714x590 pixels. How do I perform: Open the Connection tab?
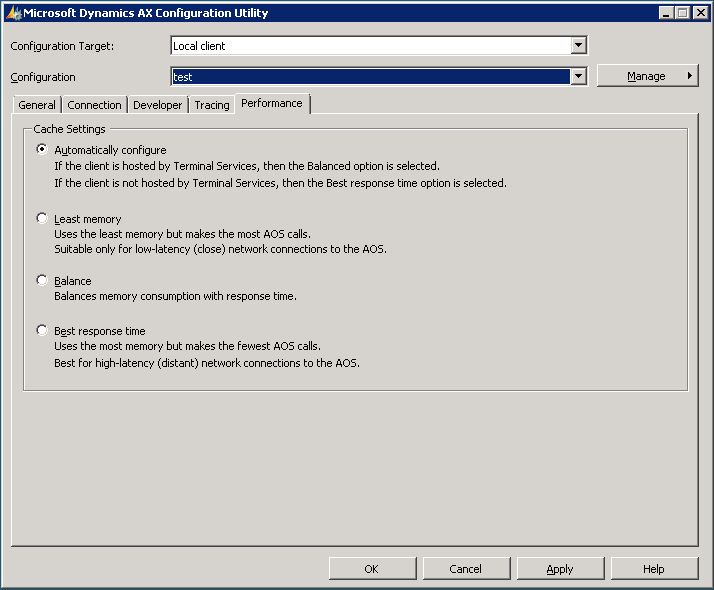[x=94, y=105]
